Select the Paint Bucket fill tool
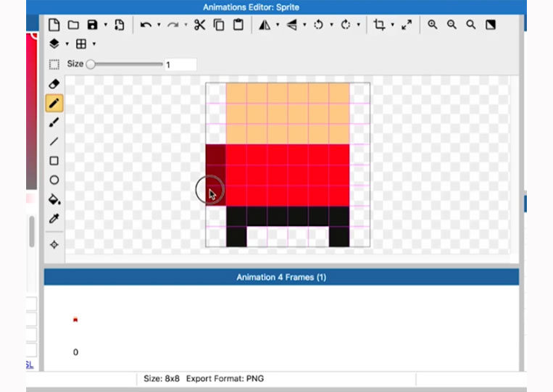Screen dimensions: 553x392 click(54, 199)
